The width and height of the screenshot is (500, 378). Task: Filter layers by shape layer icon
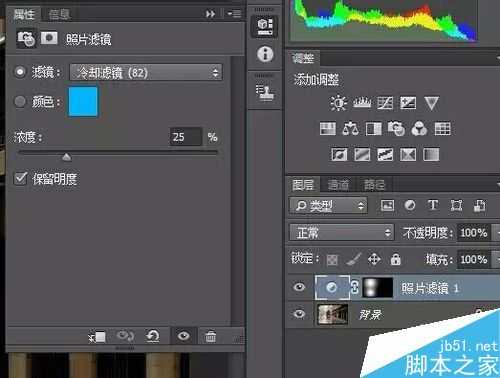456,205
